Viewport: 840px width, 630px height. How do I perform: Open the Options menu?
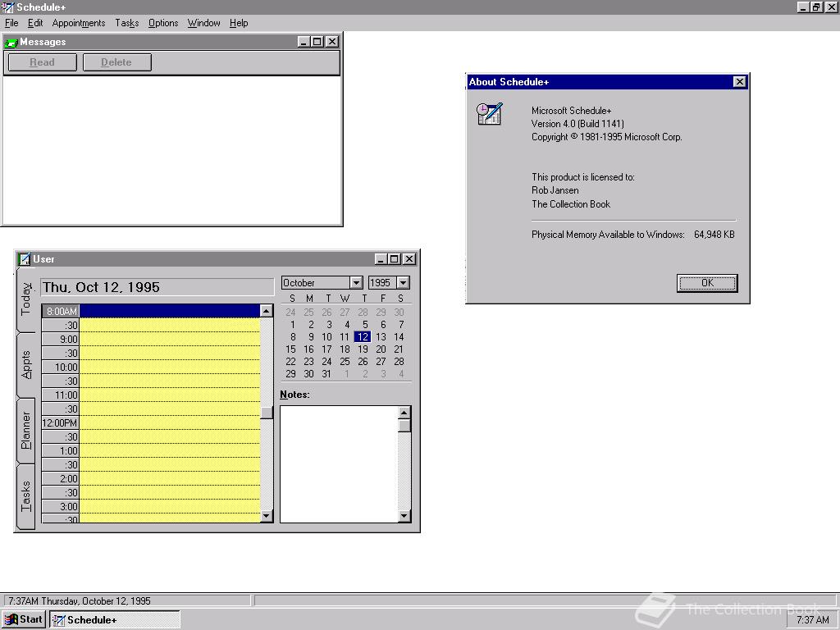point(163,23)
